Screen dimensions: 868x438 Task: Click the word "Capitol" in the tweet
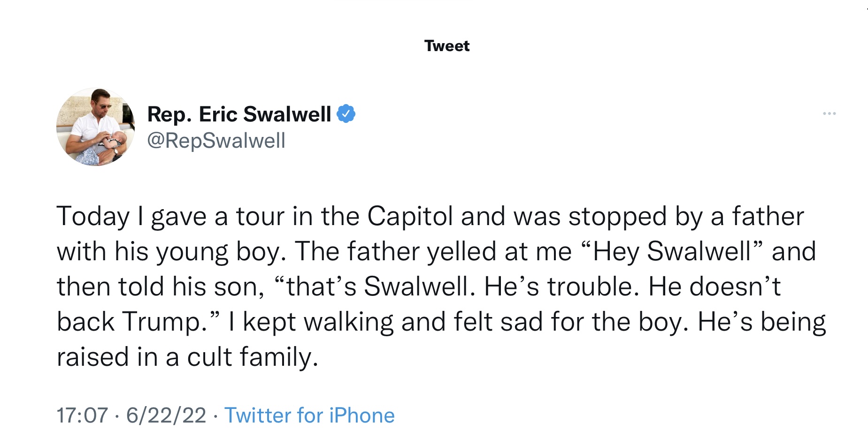410,217
